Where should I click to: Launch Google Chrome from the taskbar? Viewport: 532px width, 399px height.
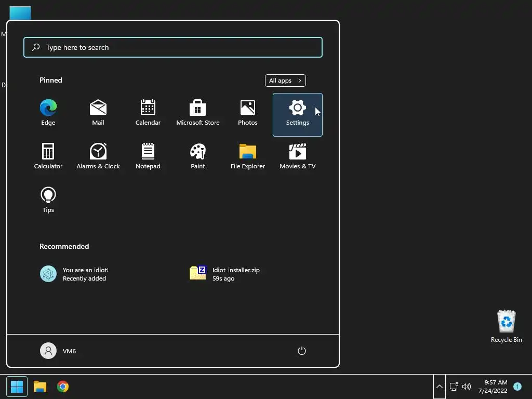pos(63,387)
